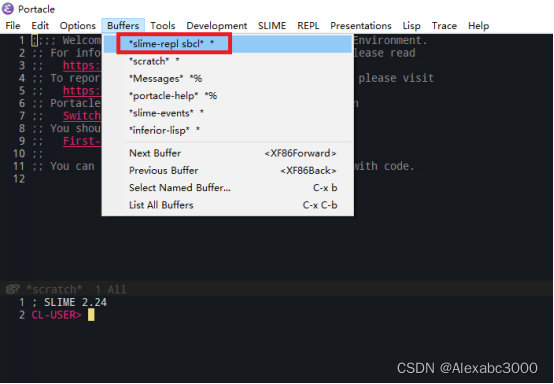Open the Tools menu

(163, 26)
